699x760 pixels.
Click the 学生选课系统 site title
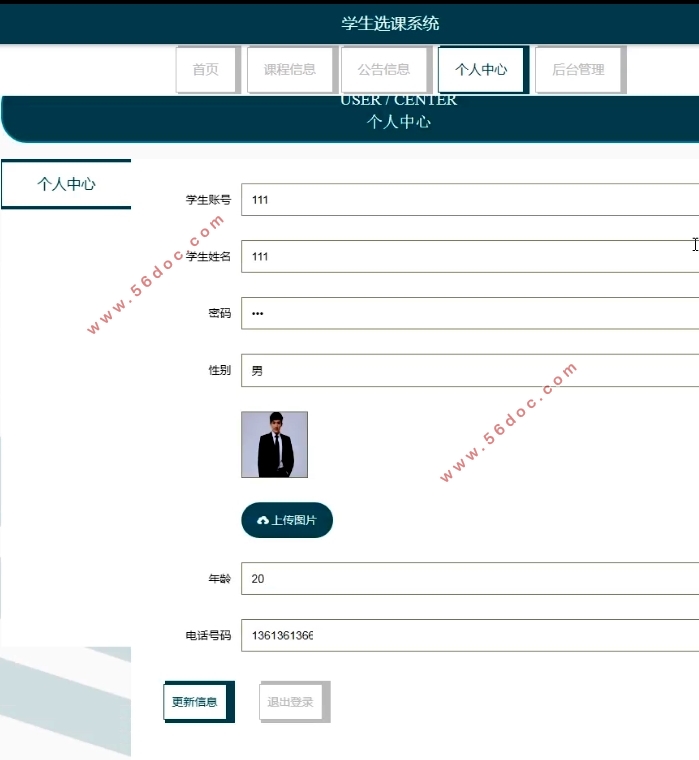tap(390, 23)
